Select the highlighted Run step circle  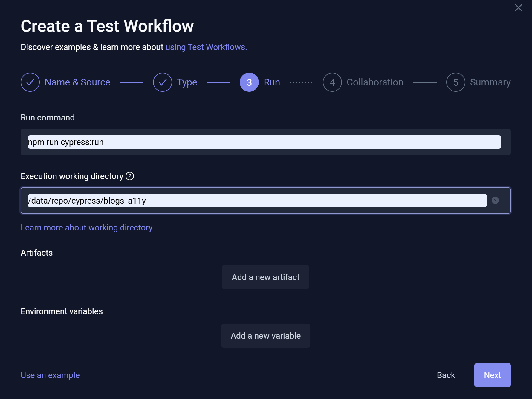[249, 82]
